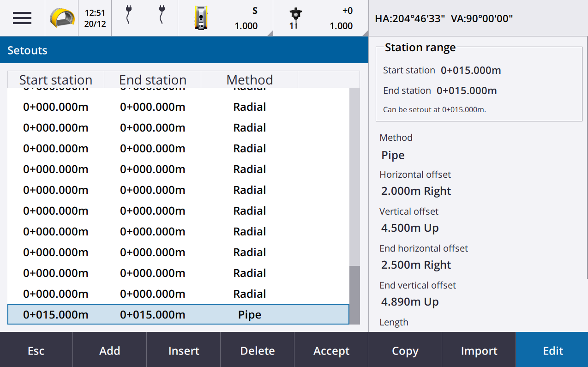Image resolution: width=588 pixels, height=367 pixels.
Task: Delete the selected setout
Action: [x=258, y=351]
